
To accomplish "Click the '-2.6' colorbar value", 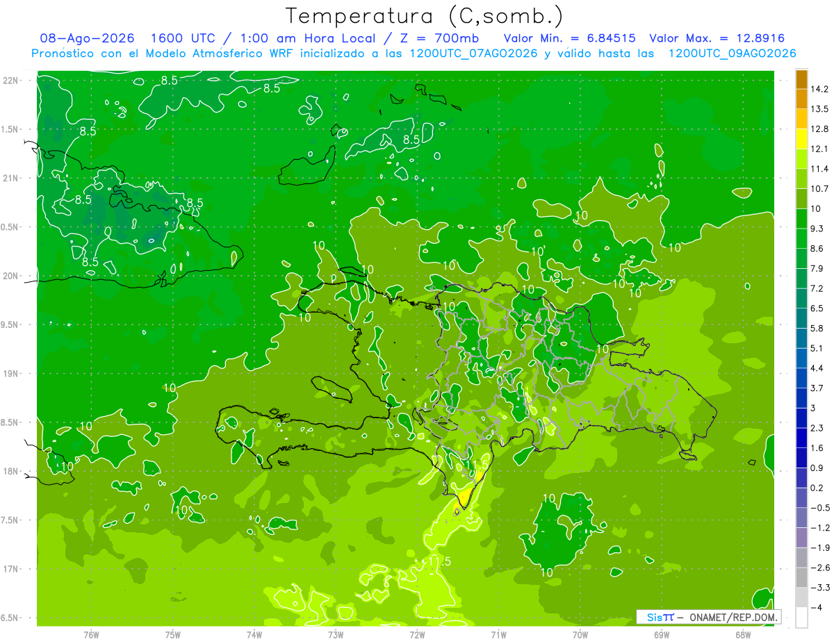I will click(x=819, y=568).
